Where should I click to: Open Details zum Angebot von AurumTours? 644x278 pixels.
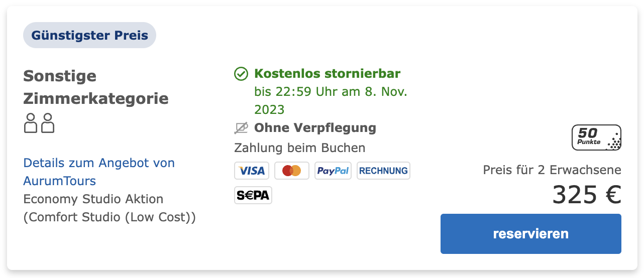click(x=99, y=172)
